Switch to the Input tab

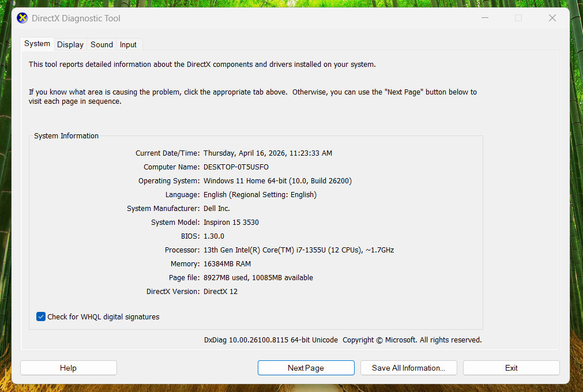tap(128, 44)
